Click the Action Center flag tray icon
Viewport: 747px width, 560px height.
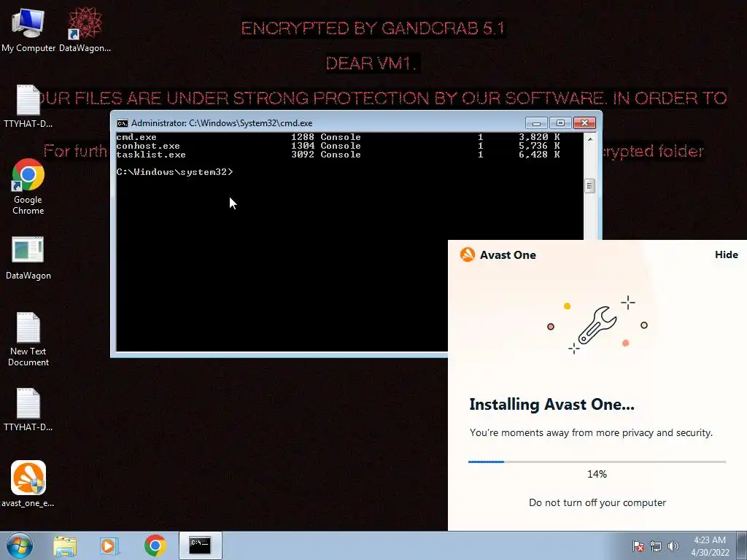click(638, 546)
